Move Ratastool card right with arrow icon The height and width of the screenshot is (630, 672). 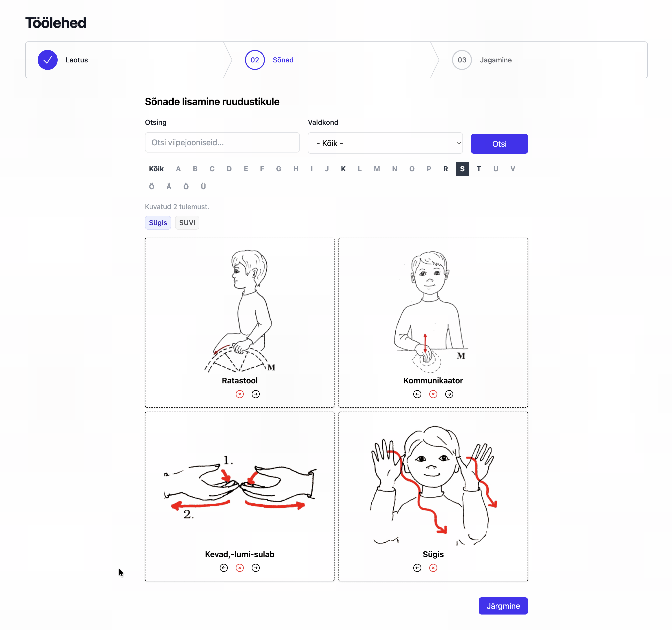255,394
